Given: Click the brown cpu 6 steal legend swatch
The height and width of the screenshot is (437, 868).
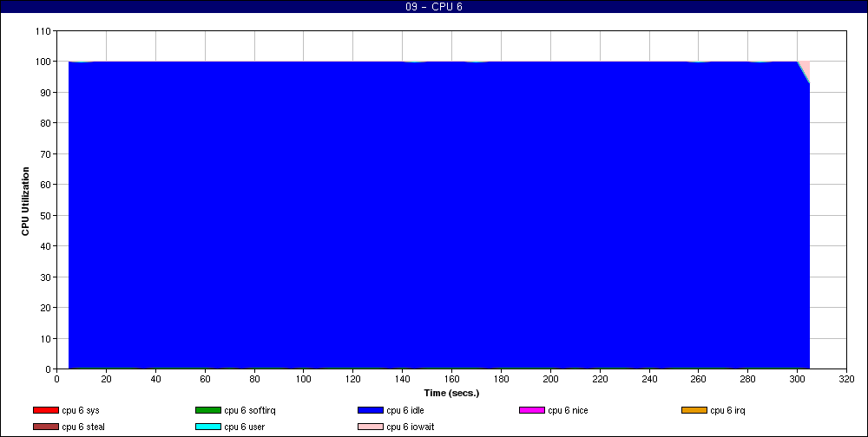Looking at the screenshot, I should [45, 427].
